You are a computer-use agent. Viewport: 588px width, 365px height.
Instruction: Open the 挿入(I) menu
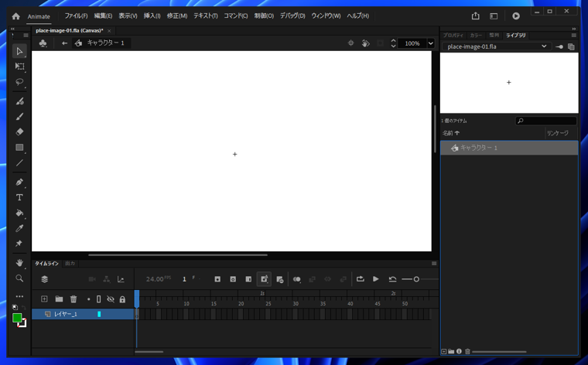pyautogui.click(x=152, y=15)
